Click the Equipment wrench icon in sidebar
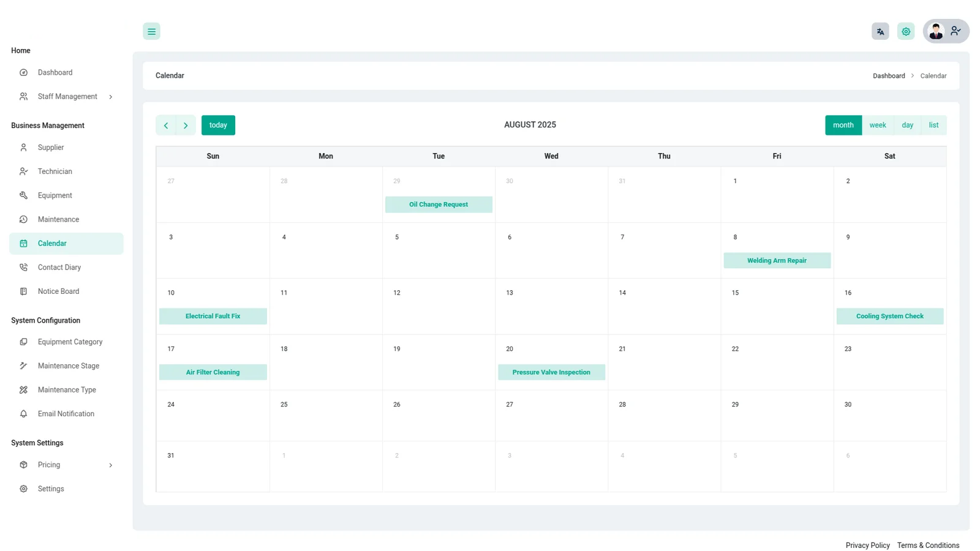980x551 pixels. point(23,195)
